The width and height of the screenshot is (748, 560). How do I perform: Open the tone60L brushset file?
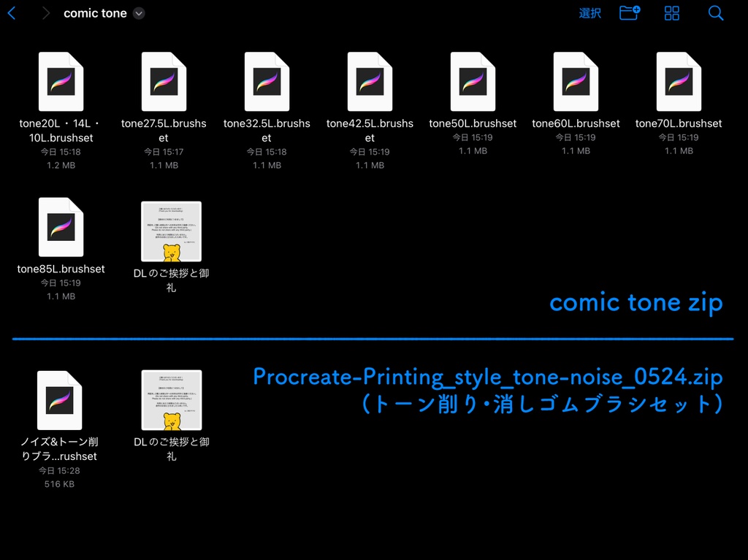[576, 81]
